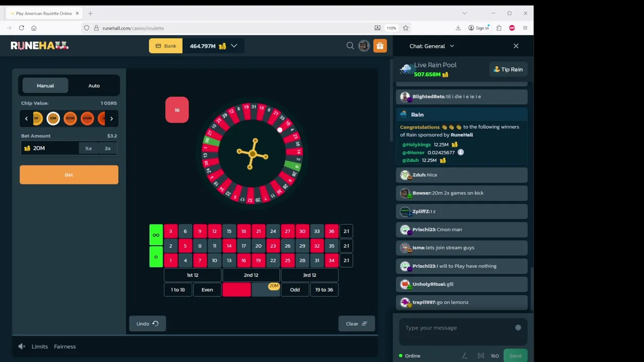Screen dimensions: 644x362
Task: Bet on 2nd 12 dozen
Action: pyautogui.click(x=251, y=275)
